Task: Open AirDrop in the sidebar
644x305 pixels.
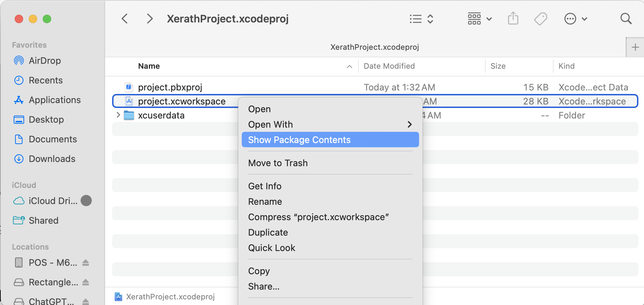Action: click(44, 61)
